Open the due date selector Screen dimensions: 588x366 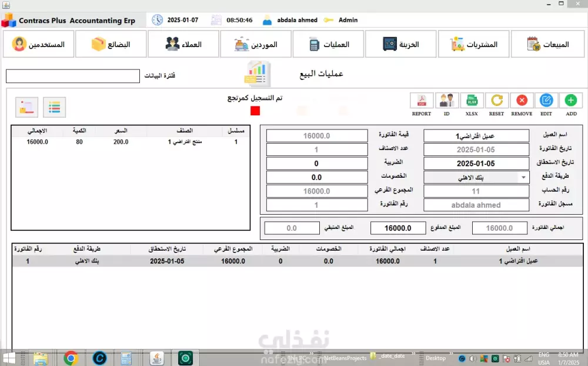(476, 163)
